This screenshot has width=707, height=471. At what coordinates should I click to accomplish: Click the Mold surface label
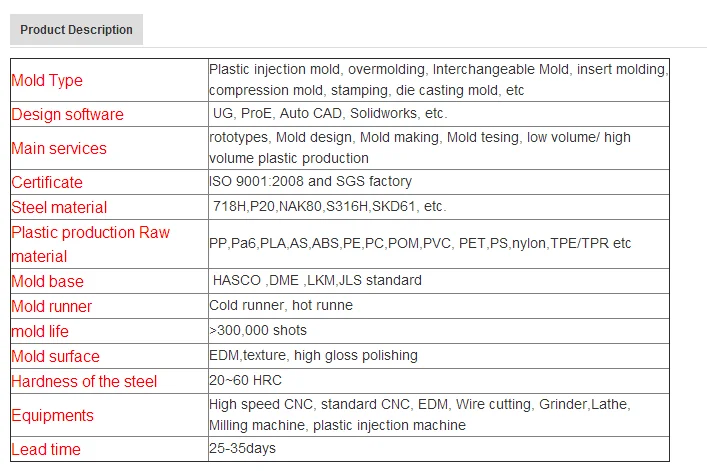coord(55,357)
